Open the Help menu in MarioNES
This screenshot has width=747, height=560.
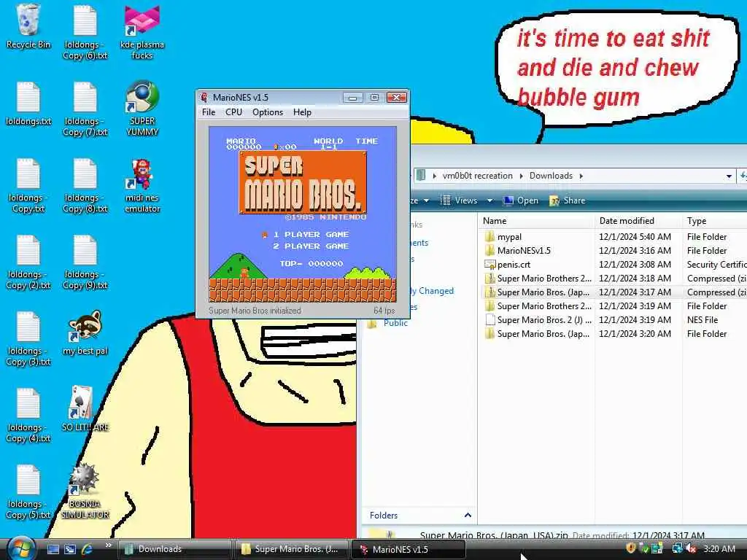pyautogui.click(x=302, y=112)
